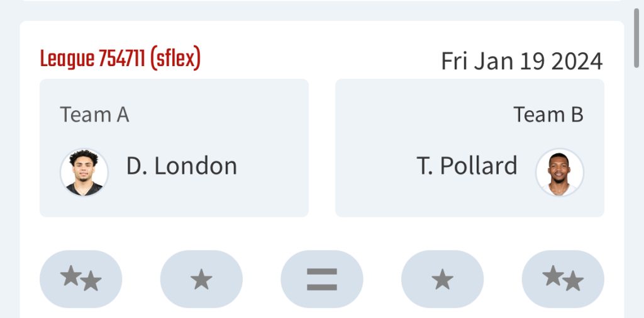Select the equal sign even-trade option

pyautogui.click(x=322, y=279)
